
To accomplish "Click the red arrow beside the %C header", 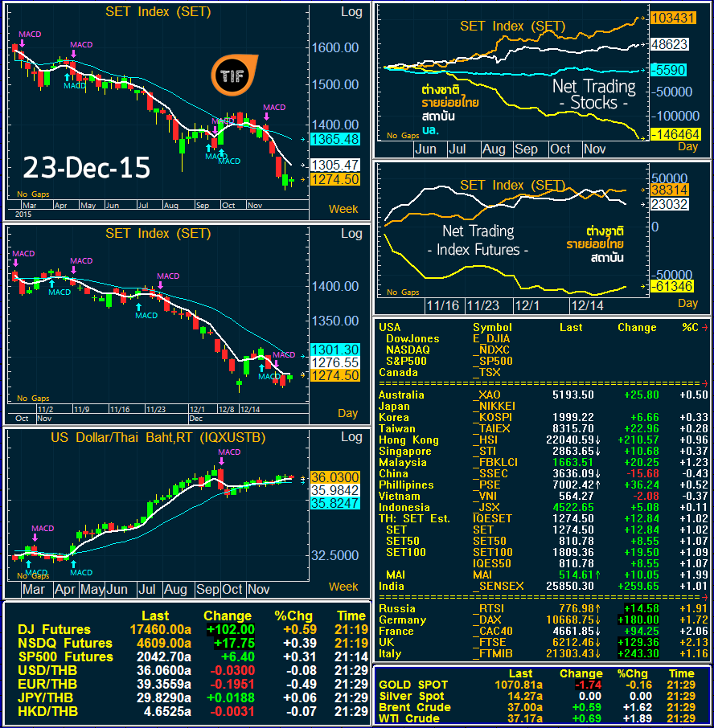I will [x=704, y=327].
